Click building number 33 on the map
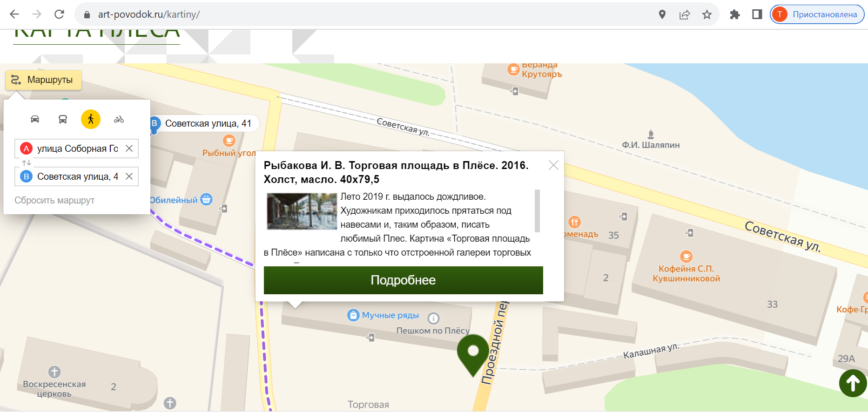 pyautogui.click(x=773, y=305)
